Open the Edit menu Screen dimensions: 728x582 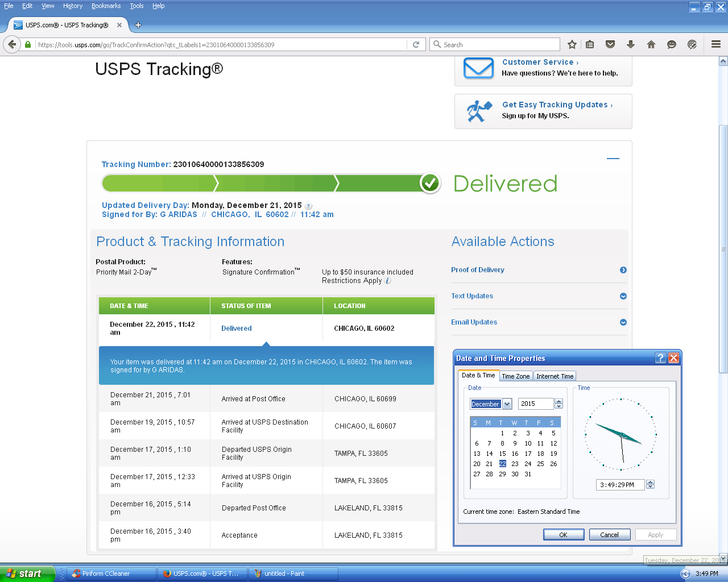tap(27, 6)
